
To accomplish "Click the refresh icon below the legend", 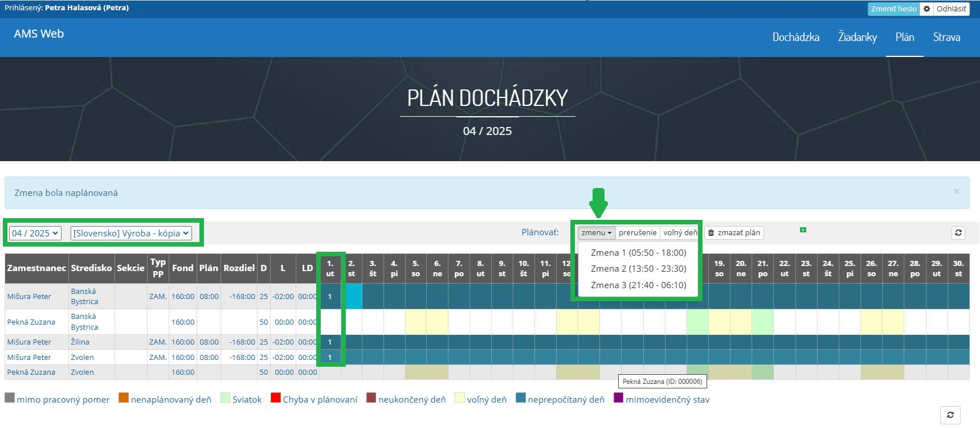I will tap(950, 415).
